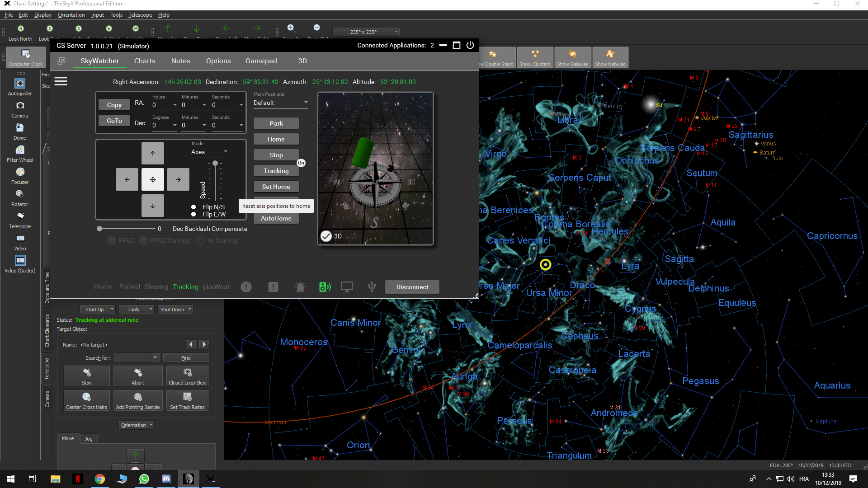The width and height of the screenshot is (868, 488).
Task: Open the Computer Clock tool
Action: point(26,58)
